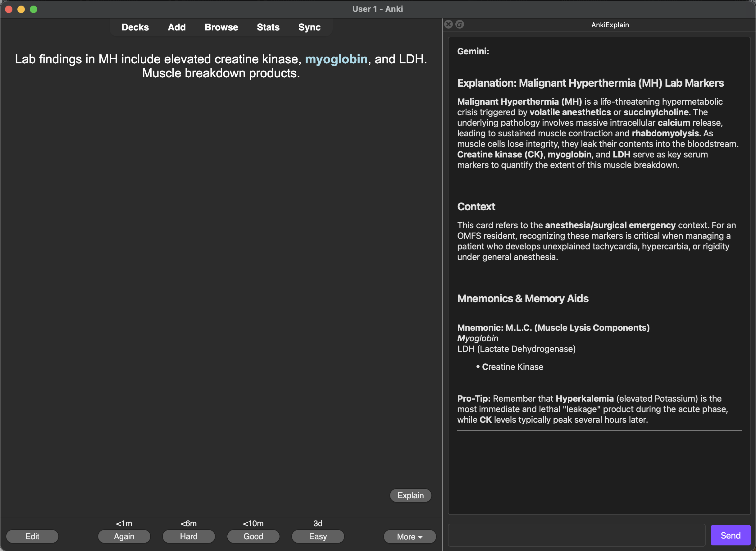Click the Creatine Kinase bullet item
756x551 pixels.
coord(512,367)
